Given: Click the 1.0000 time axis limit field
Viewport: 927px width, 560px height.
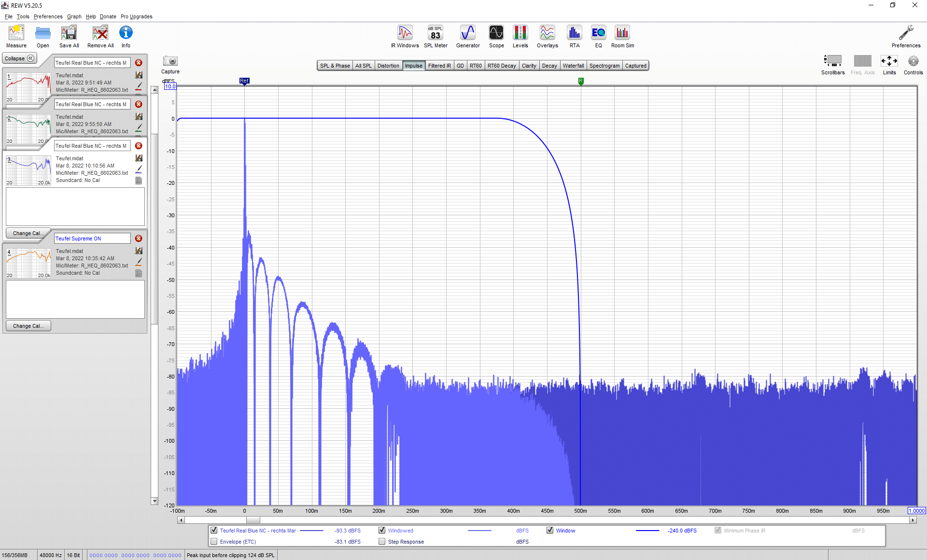Looking at the screenshot, I should (916, 511).
